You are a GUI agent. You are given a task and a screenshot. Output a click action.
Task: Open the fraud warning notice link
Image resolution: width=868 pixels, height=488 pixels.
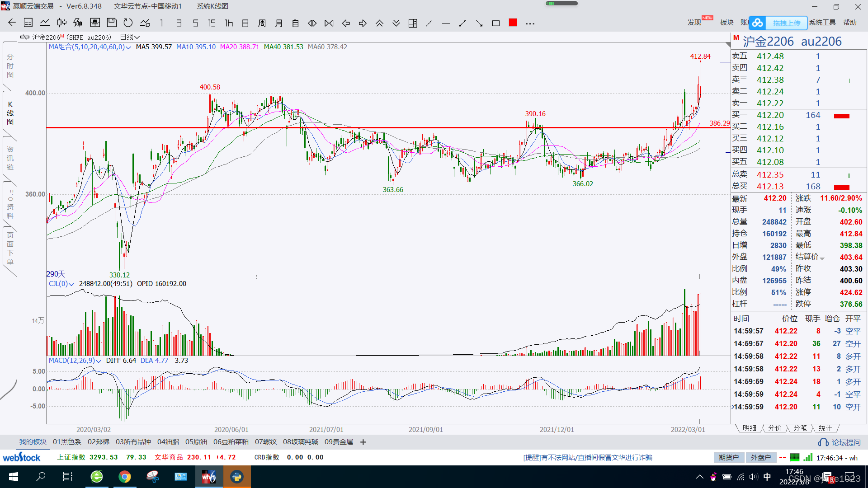pos(588,458)
